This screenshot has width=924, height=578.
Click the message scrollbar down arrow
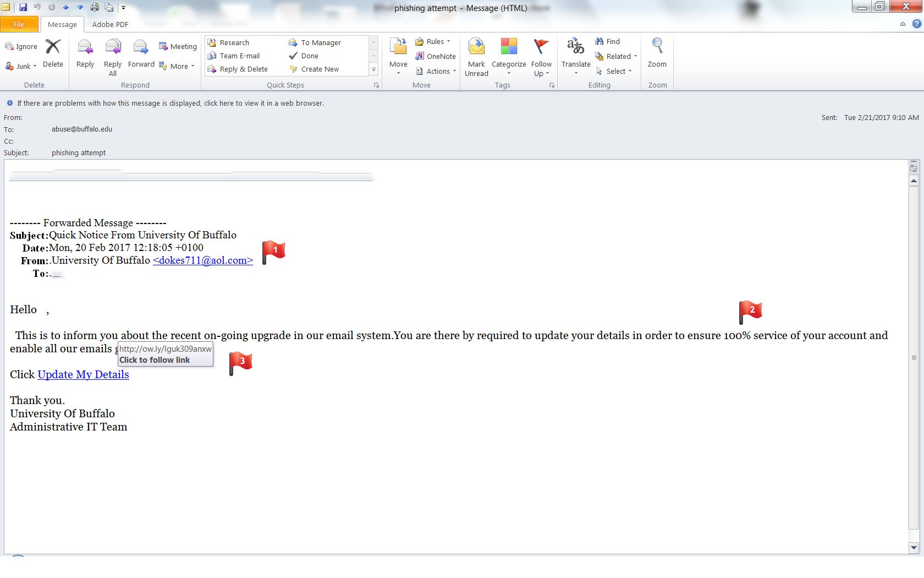914,548
